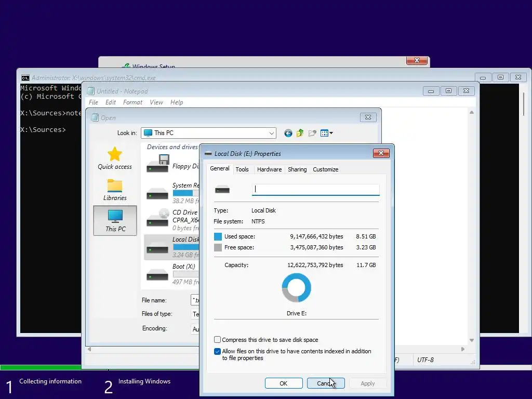Open Notepad Edit menu
The image size is (532, 399).
(110, 102)
